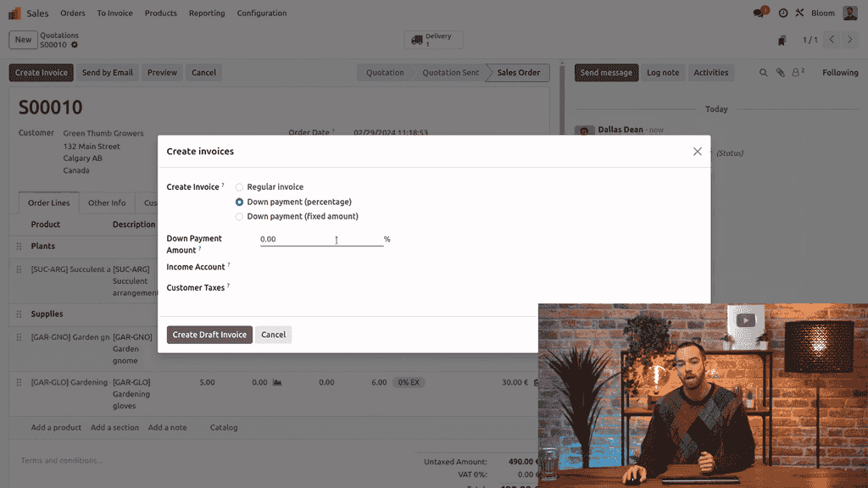Open the messages chat bubble icon
868x488 pixels.
(x=759, y=14)
